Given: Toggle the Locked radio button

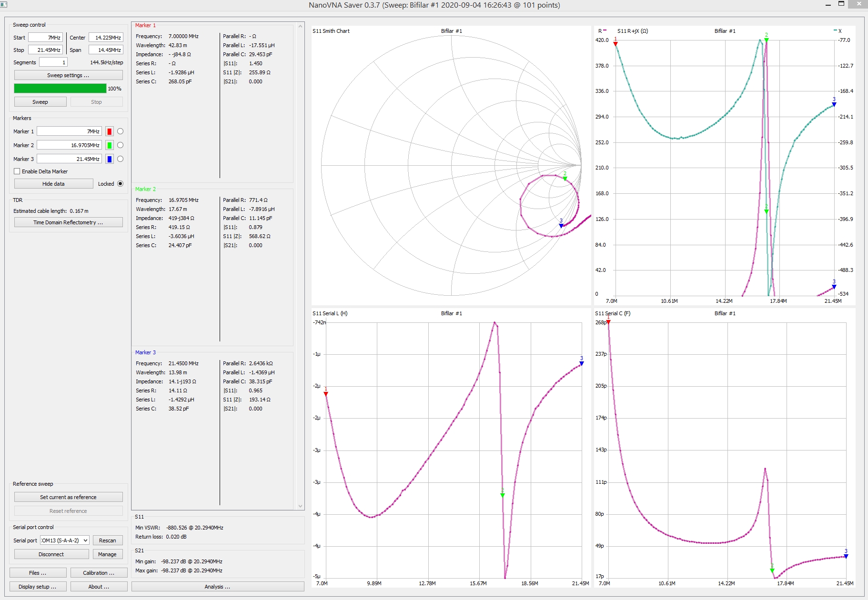Looking at the screenshot, I should tap(120, 184).
